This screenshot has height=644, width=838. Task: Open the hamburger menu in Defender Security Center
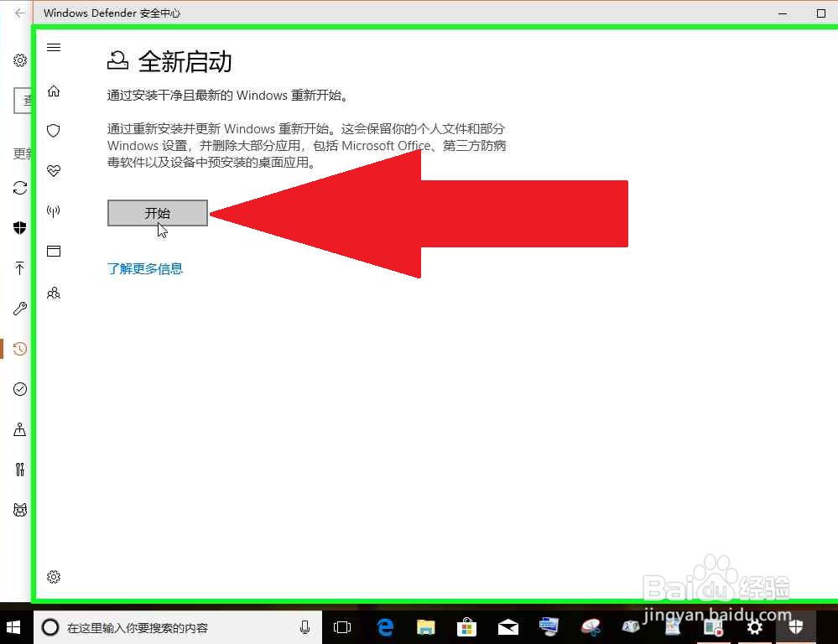[54, 48]
